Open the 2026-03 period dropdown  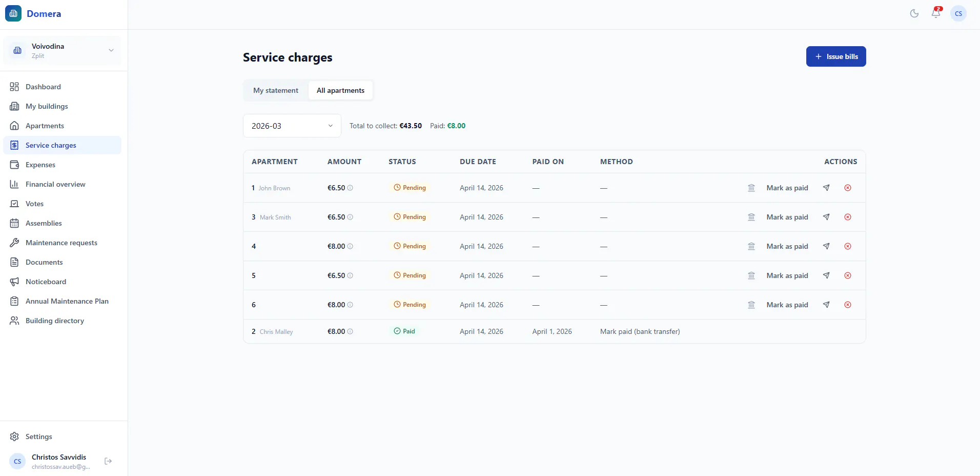coord(292,126)
